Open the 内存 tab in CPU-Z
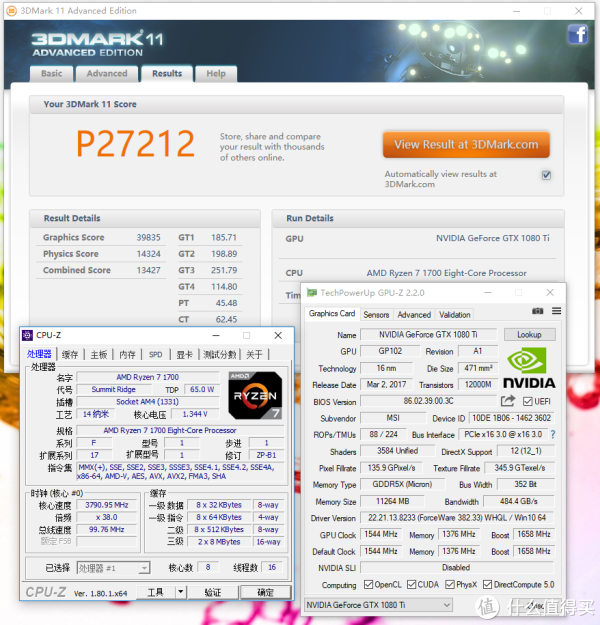Screen dimensions: 600x625 pos(128,354)
